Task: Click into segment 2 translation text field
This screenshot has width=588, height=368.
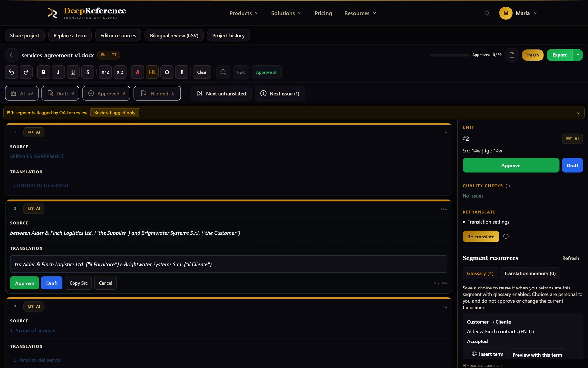Action: point(228,264)
